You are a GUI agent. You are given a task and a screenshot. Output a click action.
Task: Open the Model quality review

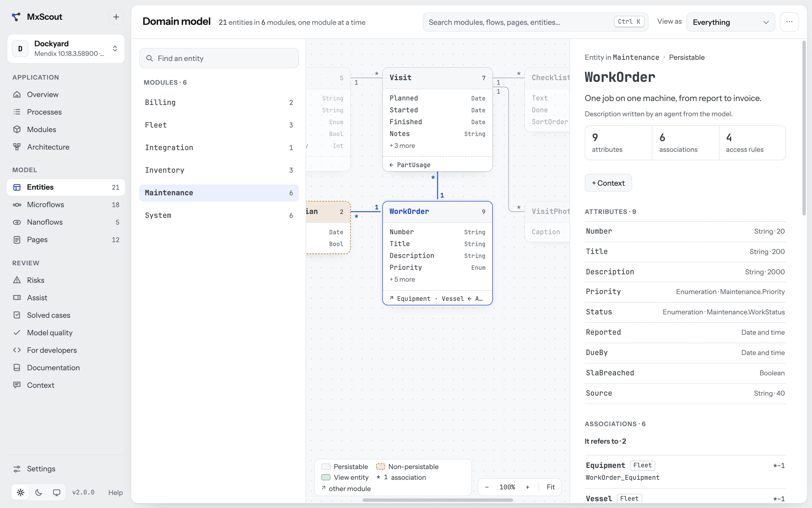pyautogui.click(x=66, y=333)
